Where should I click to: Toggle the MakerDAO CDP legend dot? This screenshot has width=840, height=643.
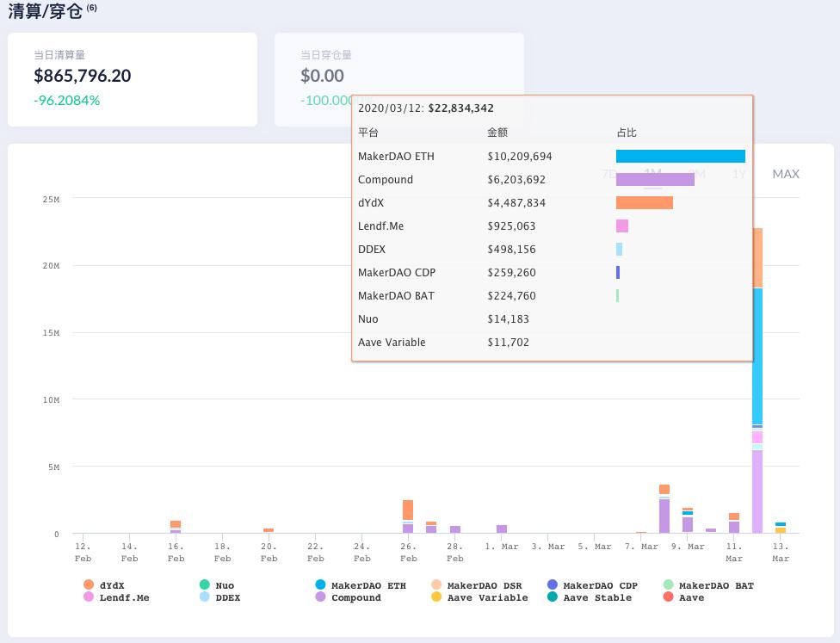click(x=553, y=585)
